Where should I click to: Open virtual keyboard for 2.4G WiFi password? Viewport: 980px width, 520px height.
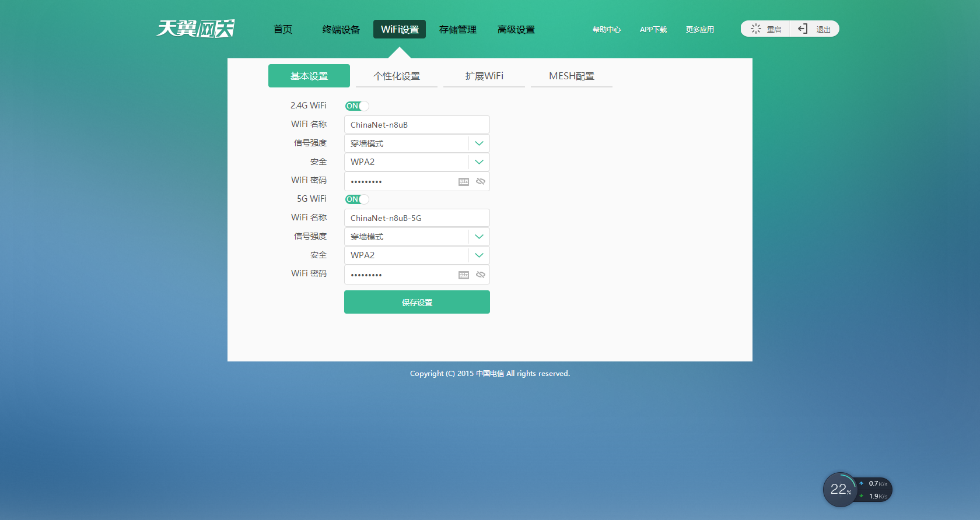tap(464, 182)
